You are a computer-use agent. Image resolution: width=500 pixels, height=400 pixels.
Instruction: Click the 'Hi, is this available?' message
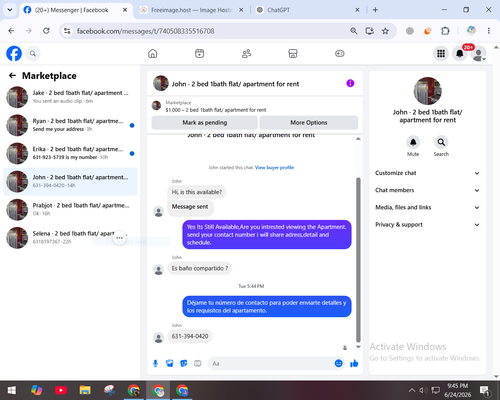coord(197,192)
